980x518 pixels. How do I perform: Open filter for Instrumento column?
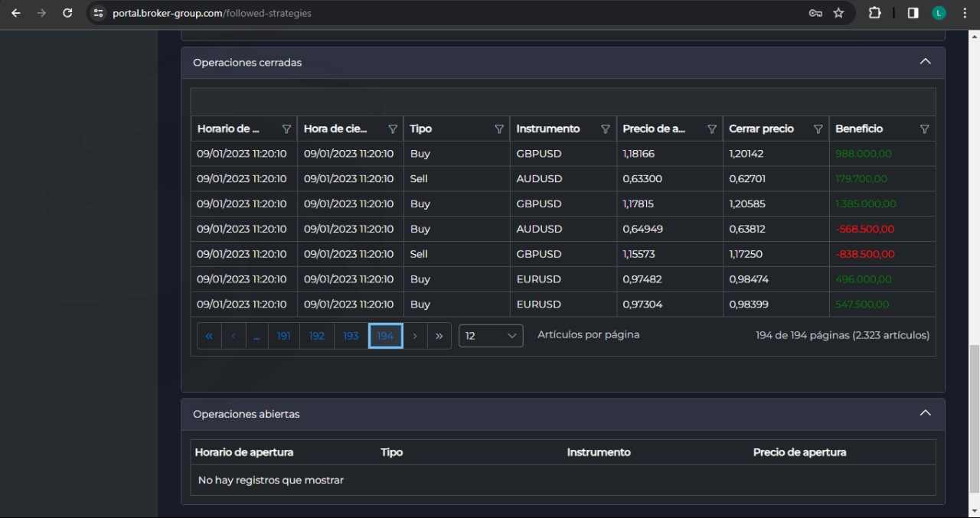point(606,129)
